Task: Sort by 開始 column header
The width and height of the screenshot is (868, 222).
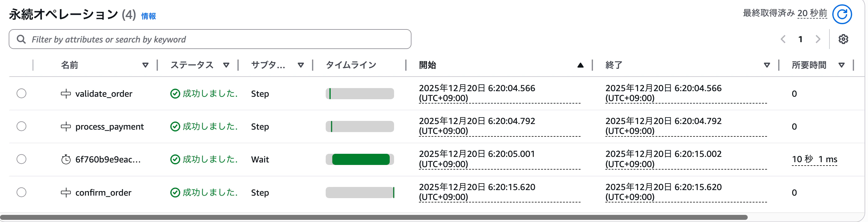Action: (x=427, y=65)
